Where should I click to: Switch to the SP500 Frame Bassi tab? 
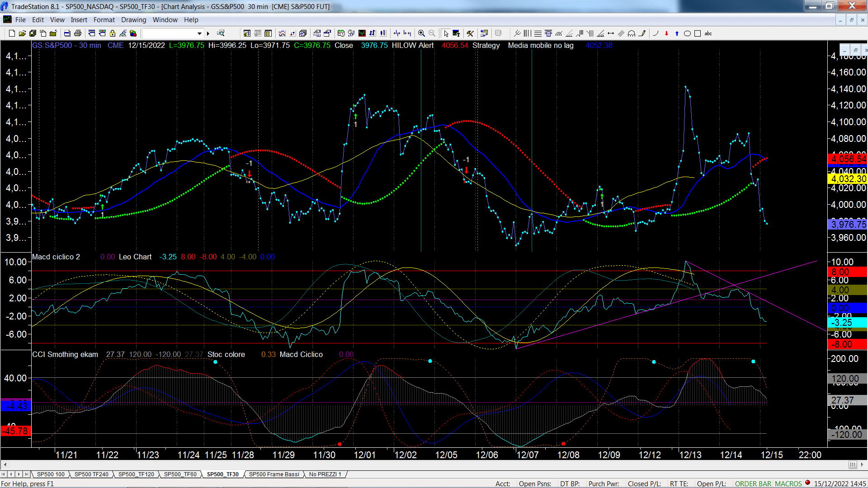coord(274,474)
